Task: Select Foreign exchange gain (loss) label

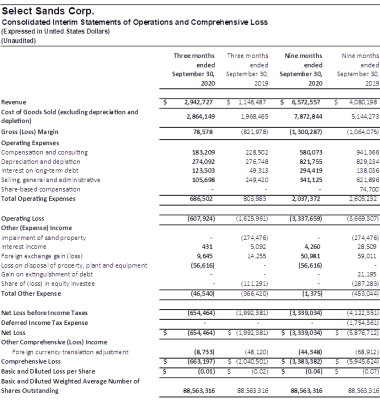Action: (x=42, y=256)
